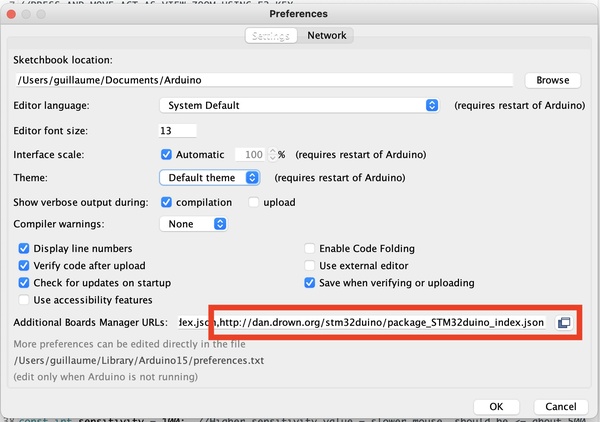Check the Use accessibility features box
Image resolution: width=600 pixels, height=422 pixels.
coord(24,299)
